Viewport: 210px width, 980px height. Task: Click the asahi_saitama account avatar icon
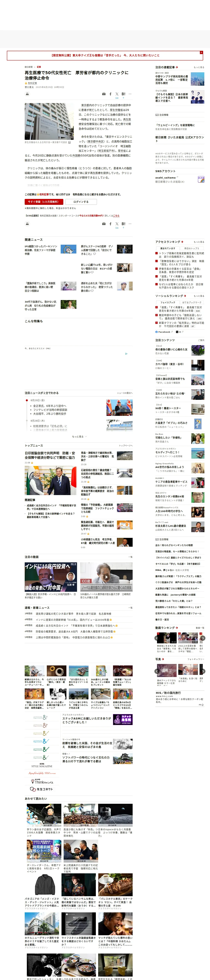point(201,179)
